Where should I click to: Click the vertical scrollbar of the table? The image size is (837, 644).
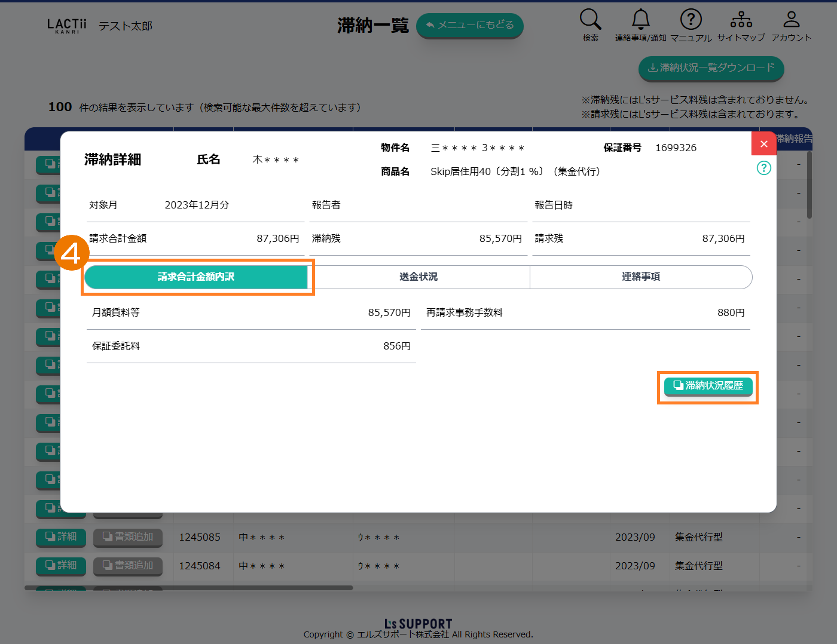tap(809, 185)
